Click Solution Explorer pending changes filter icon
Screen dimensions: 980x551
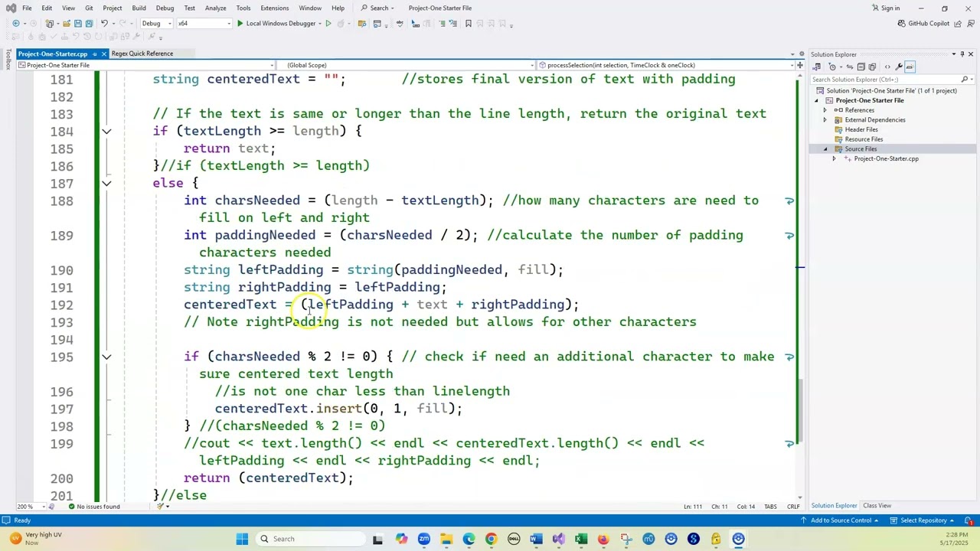coord(832,67)
